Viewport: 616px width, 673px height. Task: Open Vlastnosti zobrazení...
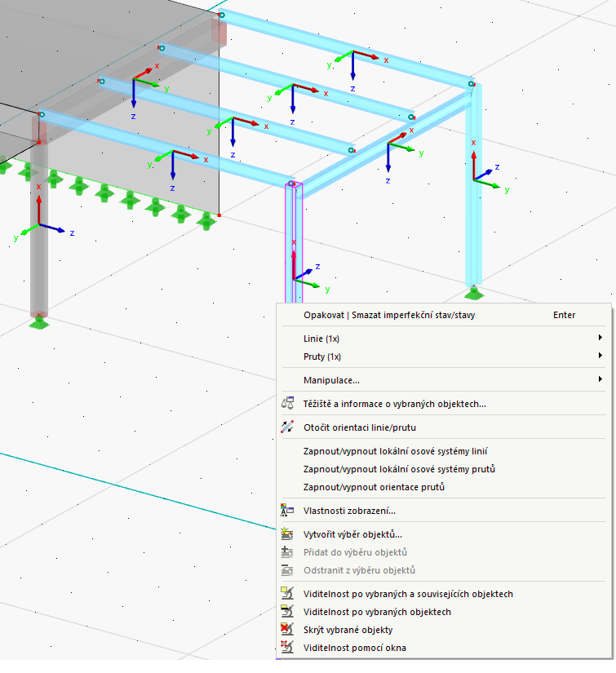(x=443, y=511)
